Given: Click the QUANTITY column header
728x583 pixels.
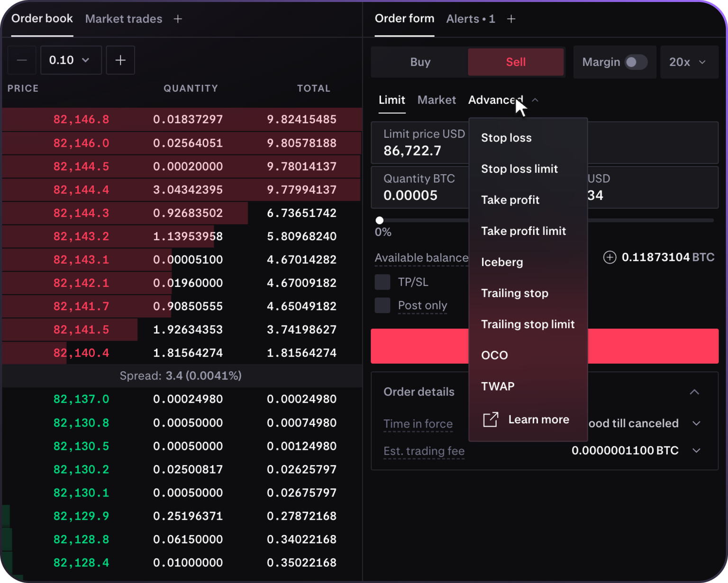Looking at the screenshot, I should click(x=191, y=89).
